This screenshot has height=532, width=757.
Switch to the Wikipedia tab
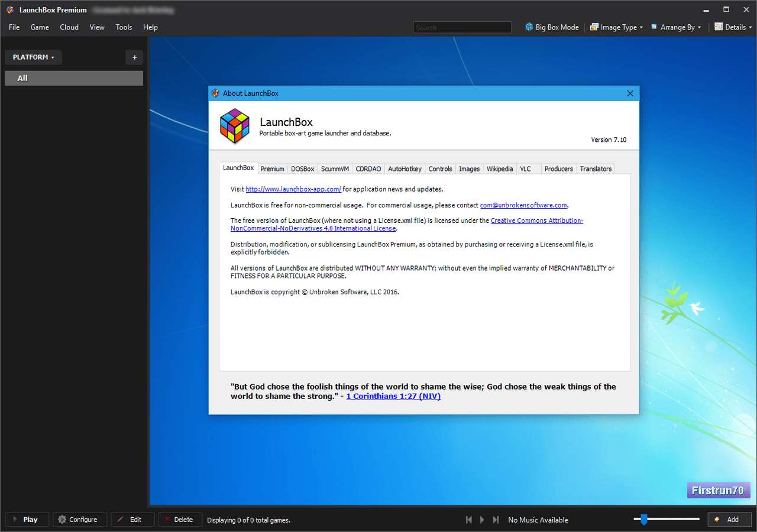pyautogui.click(x=500, y=168)
